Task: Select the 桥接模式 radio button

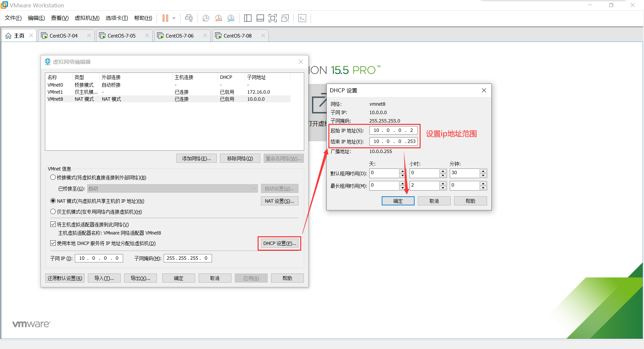Action: [53, 177]
